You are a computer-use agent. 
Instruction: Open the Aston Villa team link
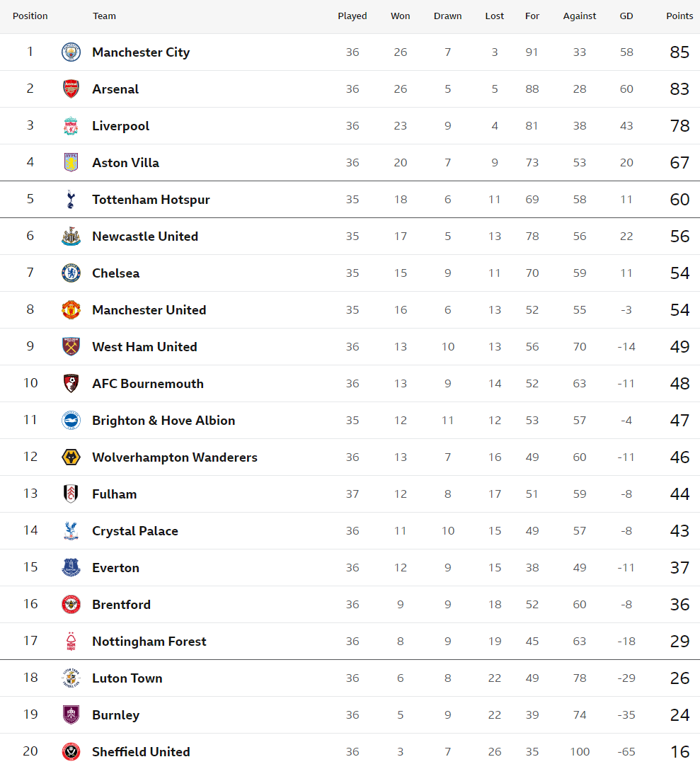[x=125, y=163]
